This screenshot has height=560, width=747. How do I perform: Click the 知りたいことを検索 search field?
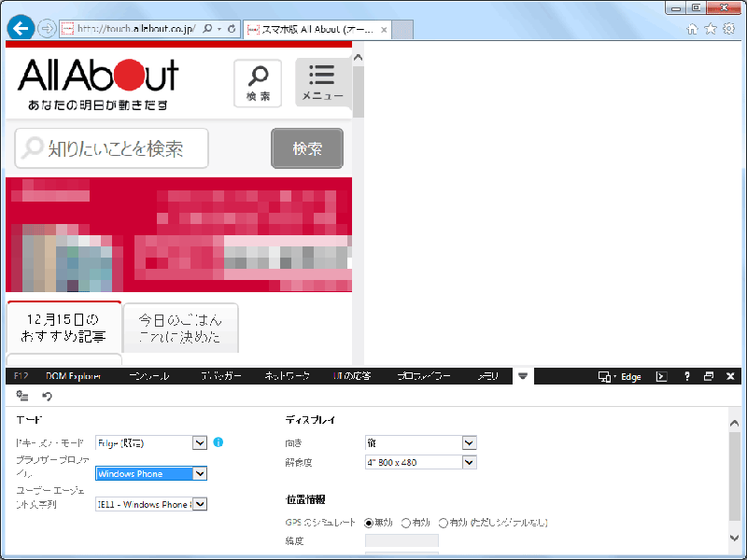tap(112, 148)
